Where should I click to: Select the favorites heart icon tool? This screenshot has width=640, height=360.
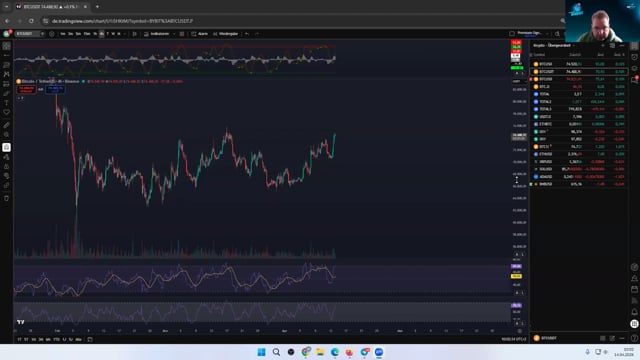pos(7,112)
